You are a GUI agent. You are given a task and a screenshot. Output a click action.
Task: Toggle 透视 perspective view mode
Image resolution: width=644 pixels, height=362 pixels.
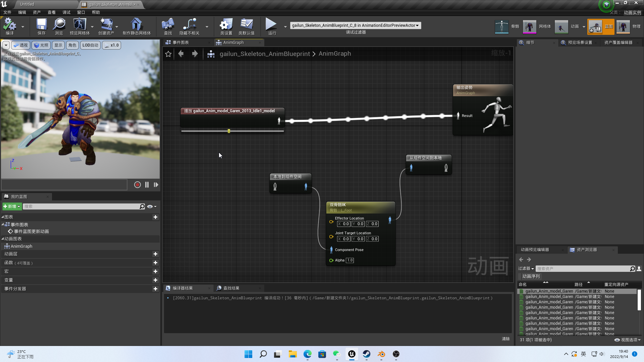pyautogui.click(x=20, y=45)
